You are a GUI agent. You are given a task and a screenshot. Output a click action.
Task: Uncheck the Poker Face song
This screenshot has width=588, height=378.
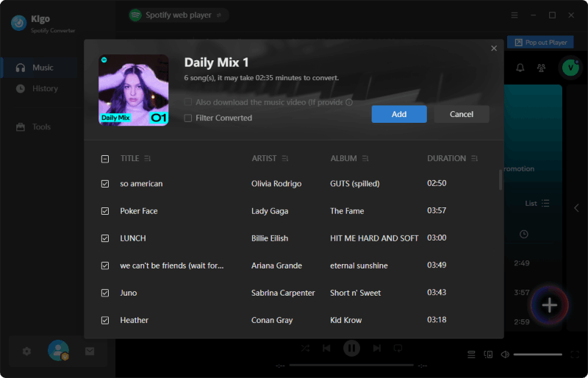click(x=105, y=211)
